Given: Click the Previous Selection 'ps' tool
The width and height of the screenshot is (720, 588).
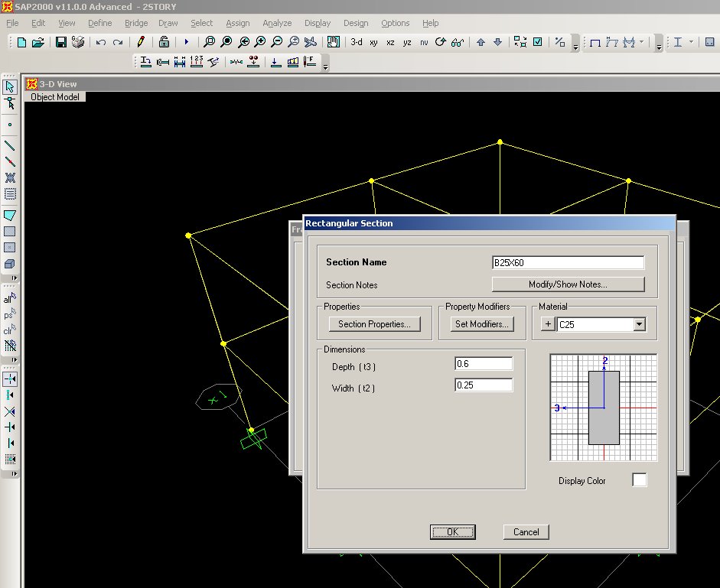Looking at the screenshot, I should click(10, 314).
